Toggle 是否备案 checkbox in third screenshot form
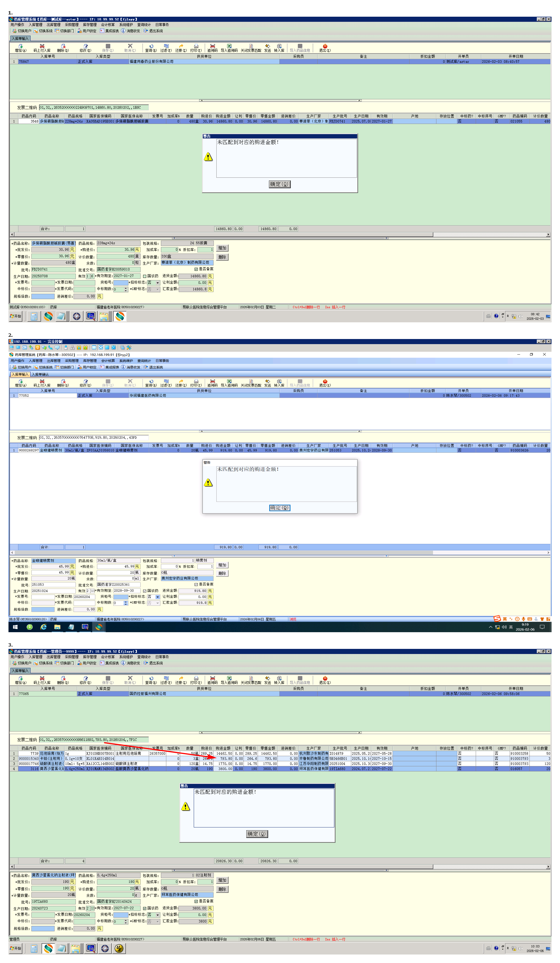560x963 pixels. 196,901
